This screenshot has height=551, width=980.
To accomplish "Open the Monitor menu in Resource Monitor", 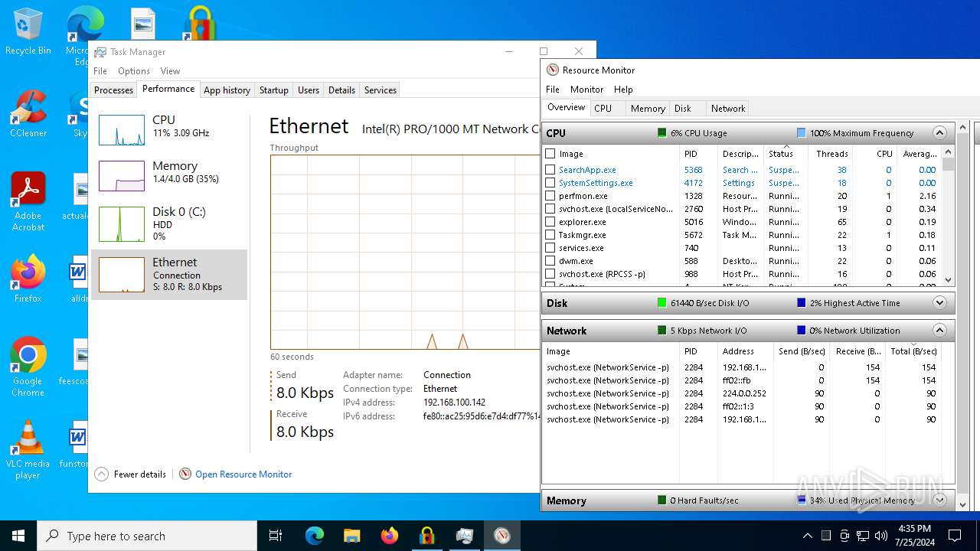I will (x=586, y=90).
